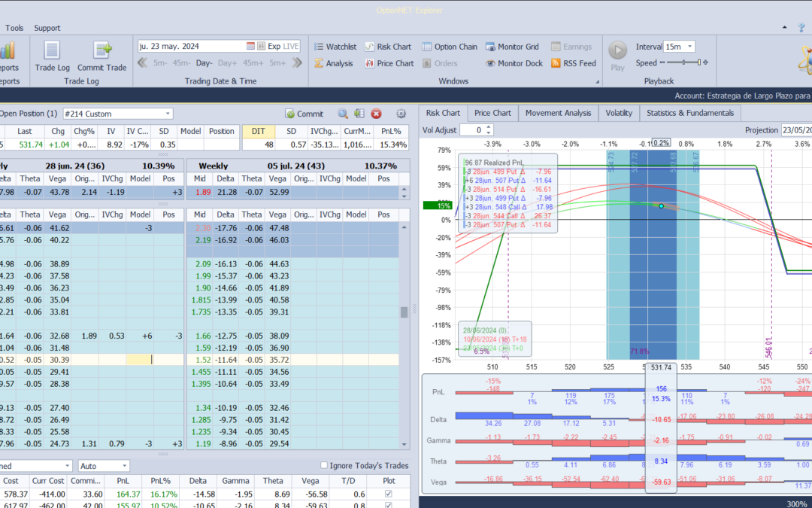Click the Play playback button
The height and width of the screenshot is (508, 812).
(617, 56)
